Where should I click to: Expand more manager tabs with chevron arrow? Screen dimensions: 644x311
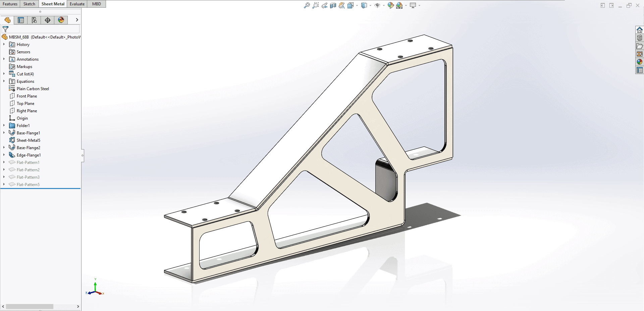point(77,20)
